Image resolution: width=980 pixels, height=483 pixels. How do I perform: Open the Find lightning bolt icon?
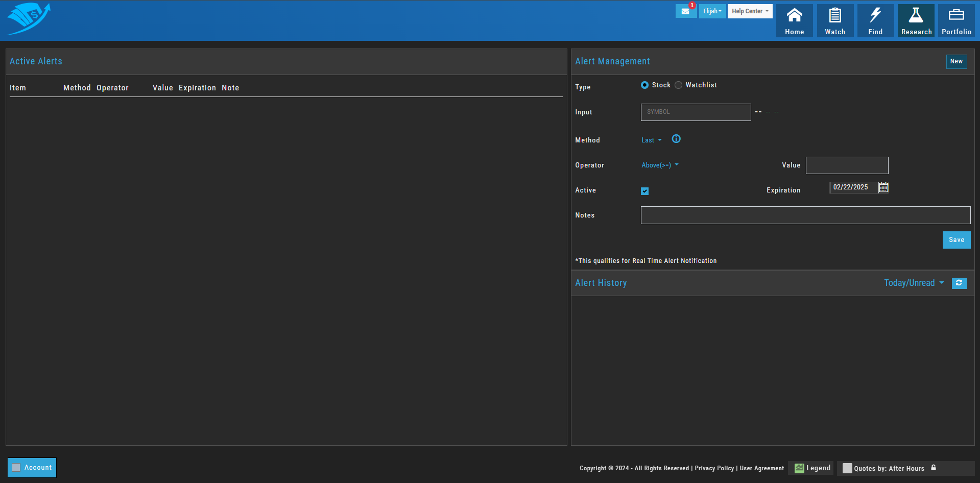point(875,21)
